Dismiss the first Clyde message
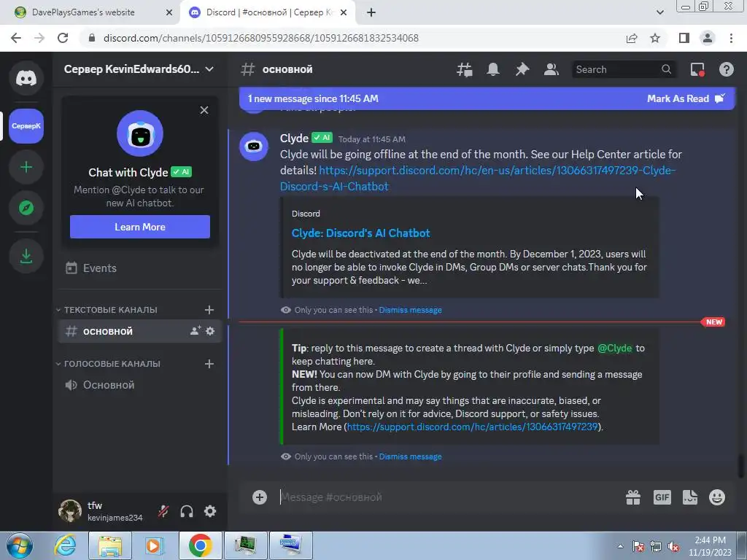The width and height of the screenshot is (747, 560). [410, 310]
